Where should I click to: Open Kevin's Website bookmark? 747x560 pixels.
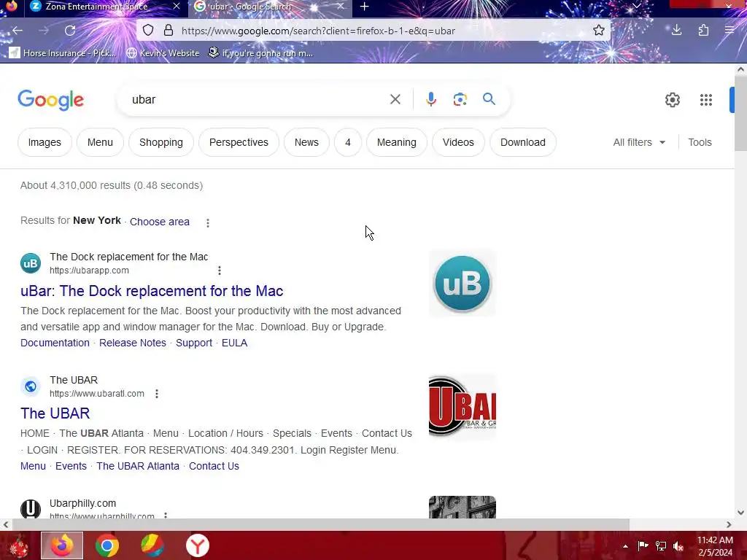click(163, 52)
